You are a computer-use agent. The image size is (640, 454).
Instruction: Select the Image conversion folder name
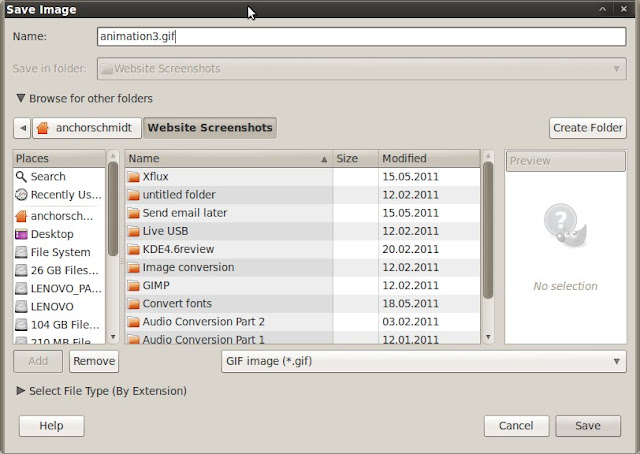coord(188,267)
